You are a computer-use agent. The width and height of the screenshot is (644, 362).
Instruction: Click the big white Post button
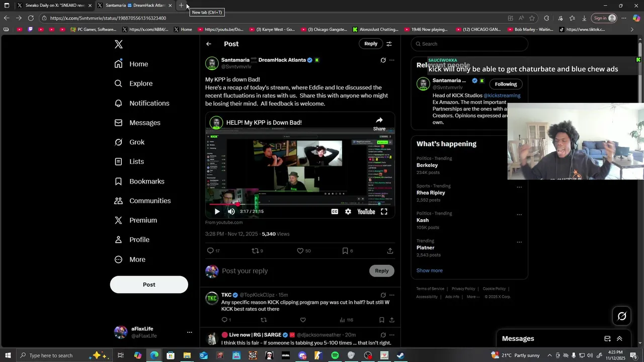pos(149,285)
